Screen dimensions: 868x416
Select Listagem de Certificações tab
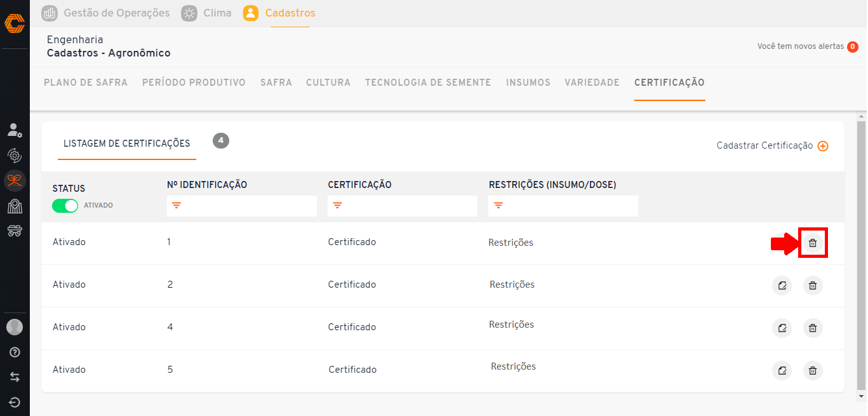click(x=126, y=144)
